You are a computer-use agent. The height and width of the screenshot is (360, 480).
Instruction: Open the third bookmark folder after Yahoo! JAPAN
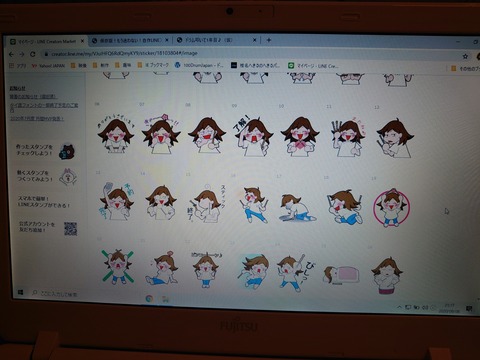[x=123, y=65]
